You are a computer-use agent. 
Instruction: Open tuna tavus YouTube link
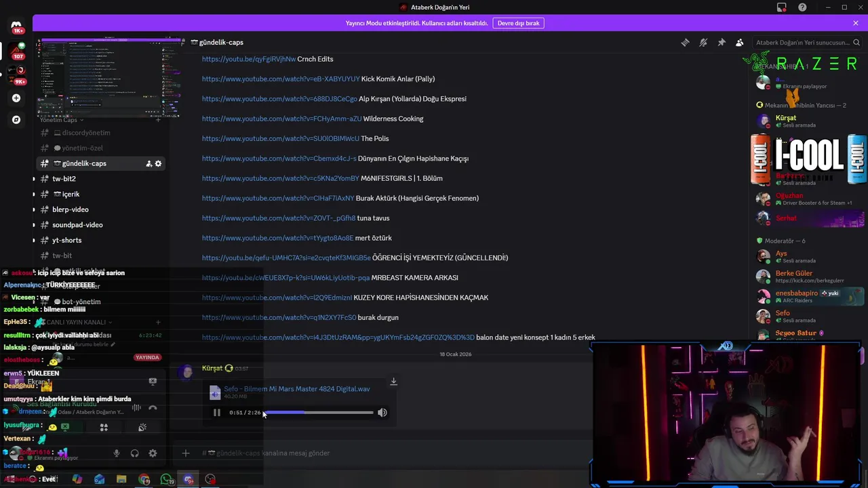click(279, 218)
